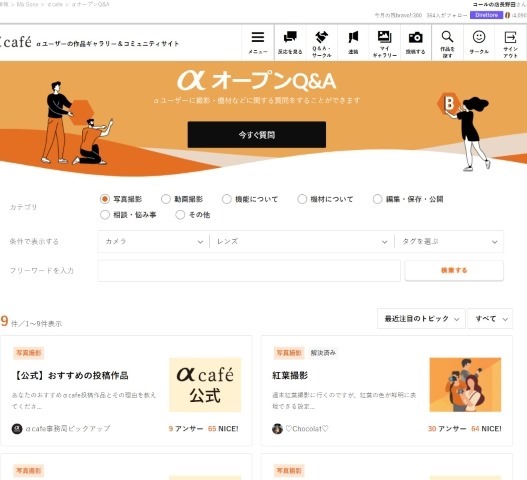Click the αcafe breadcrumb link
Screen dimensions: 527x480
[x=55, y=4]
